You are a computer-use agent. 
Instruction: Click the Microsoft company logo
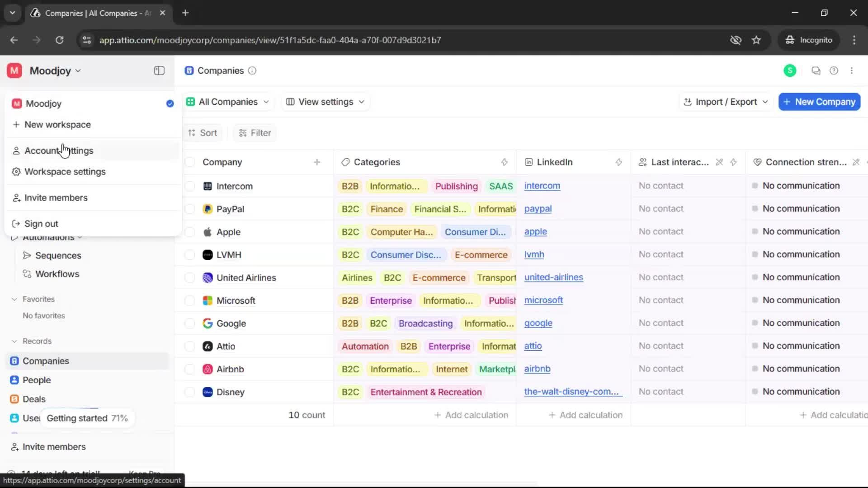(x=208, y=300)
